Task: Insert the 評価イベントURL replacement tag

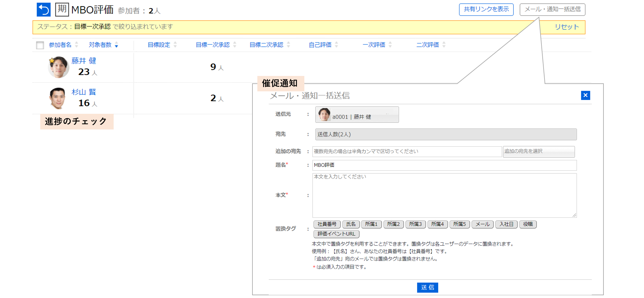Action: [336, 234]
